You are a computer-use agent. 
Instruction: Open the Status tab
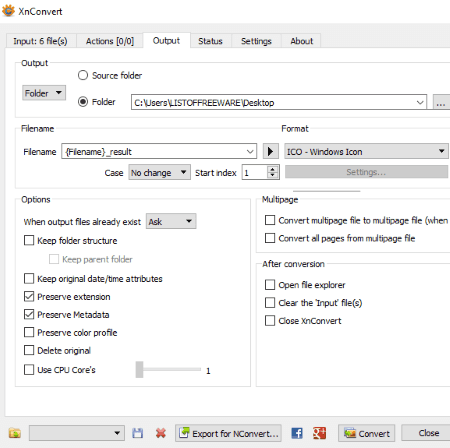pyautogui.click(x=210, y=41)
